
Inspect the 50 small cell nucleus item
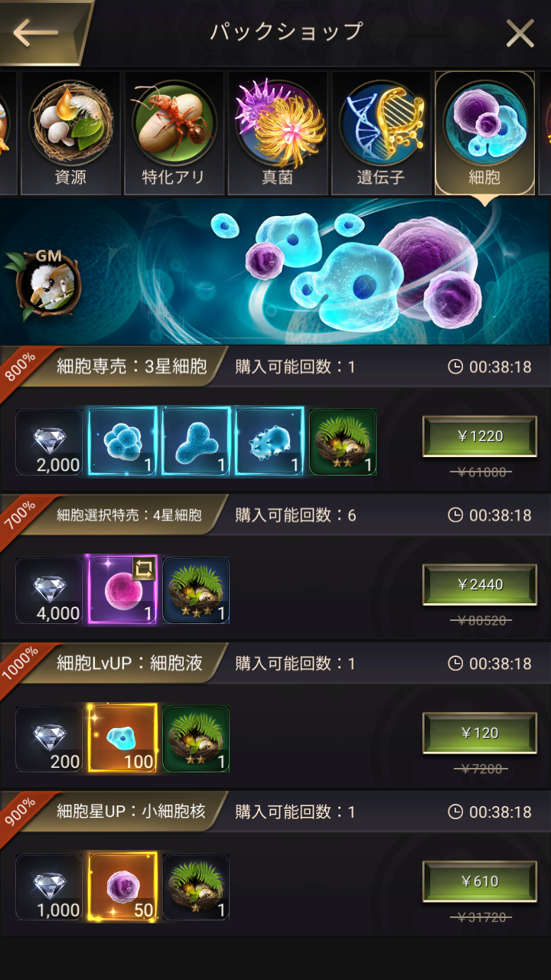click(x=123, y=887)
